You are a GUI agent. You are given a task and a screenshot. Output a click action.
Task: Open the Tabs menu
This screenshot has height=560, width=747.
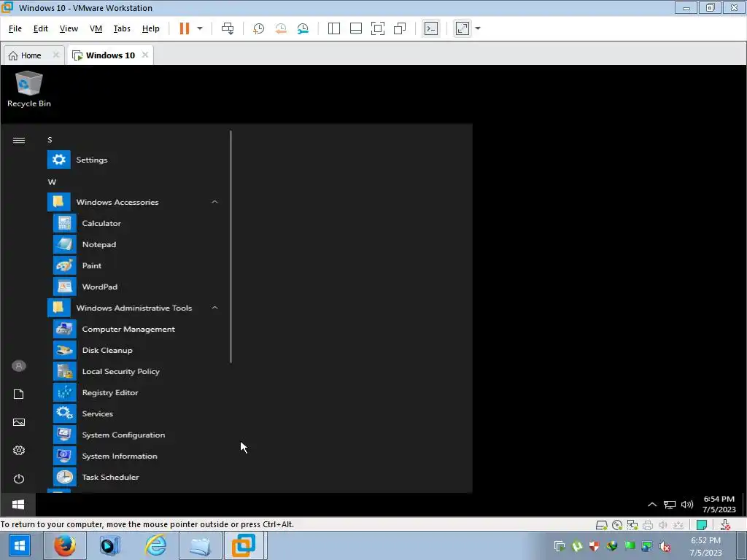pos(122,28)
